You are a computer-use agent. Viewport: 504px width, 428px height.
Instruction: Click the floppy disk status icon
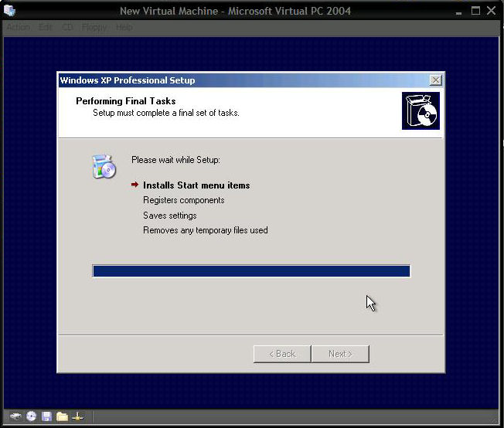pyautogui.click(x=46, y=416)
